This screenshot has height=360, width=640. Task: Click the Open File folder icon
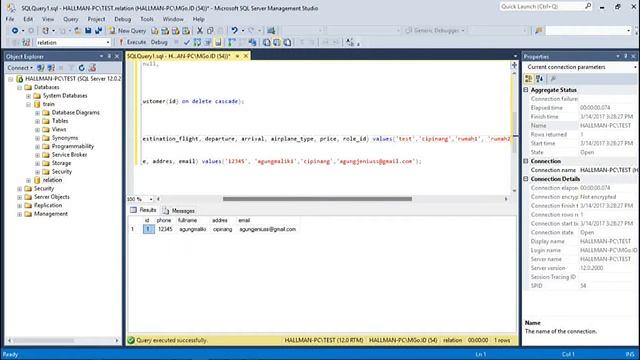click(77, 31)
